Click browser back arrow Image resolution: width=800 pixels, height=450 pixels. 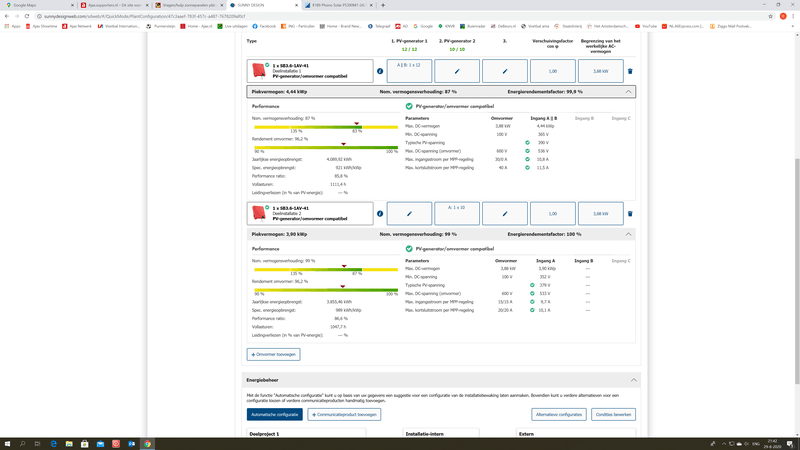(x=7, y=16)
